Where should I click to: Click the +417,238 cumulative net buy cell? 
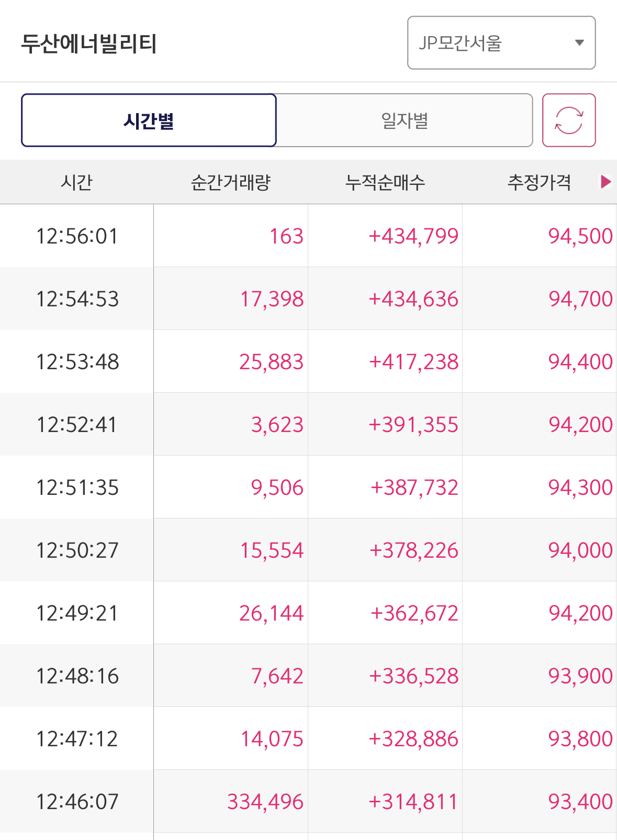(413, 362)
